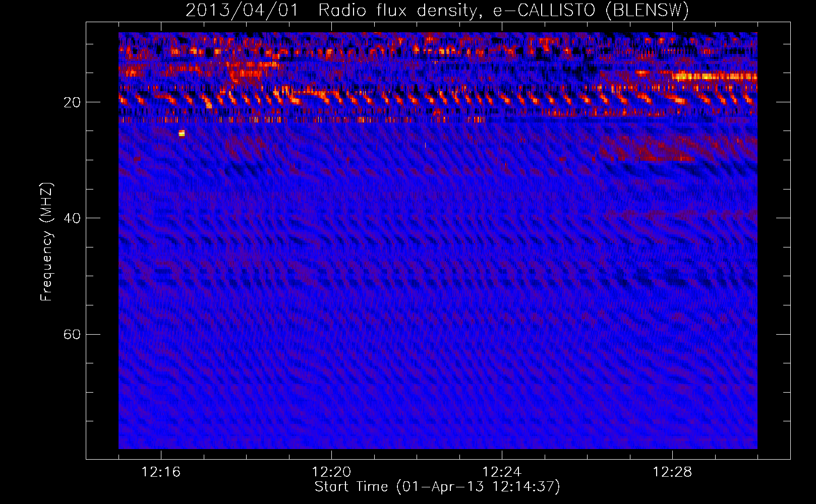The width and height of the screenshot is (816, 504).
Task: Click the 12:20 time tick label
Action: pyautogui.click(x=331, y=472)
